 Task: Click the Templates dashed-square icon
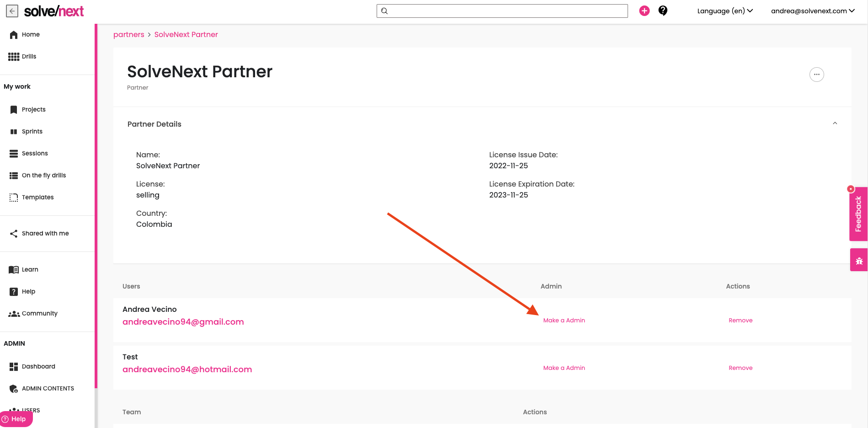[14, 198]
